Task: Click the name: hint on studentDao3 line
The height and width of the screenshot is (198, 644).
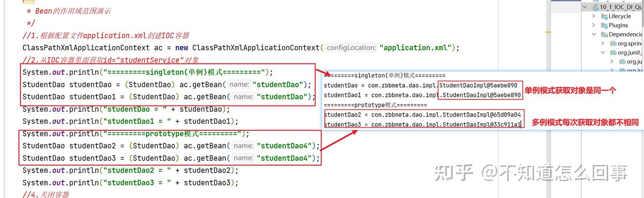Action: tap(243, 158)
